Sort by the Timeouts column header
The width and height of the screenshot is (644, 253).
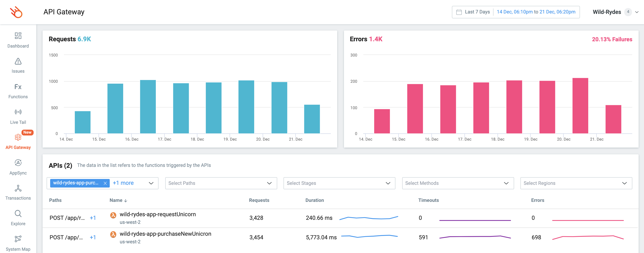coord(429,200)
